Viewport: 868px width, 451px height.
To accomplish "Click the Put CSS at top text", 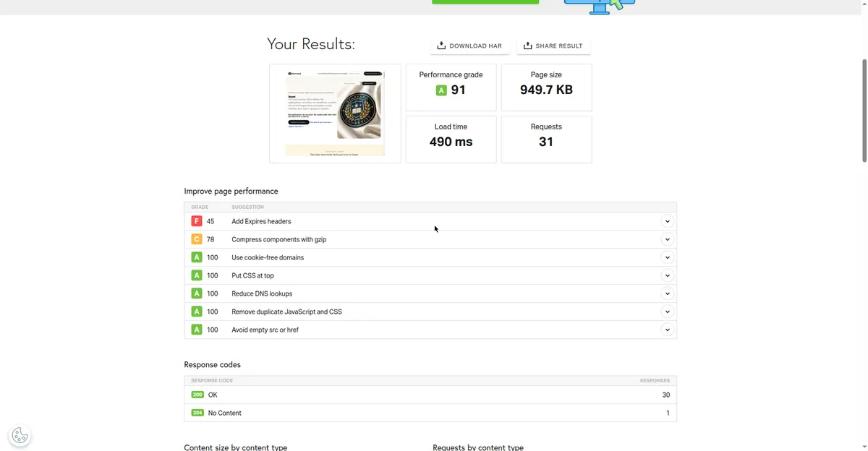I will pos(252,275).
